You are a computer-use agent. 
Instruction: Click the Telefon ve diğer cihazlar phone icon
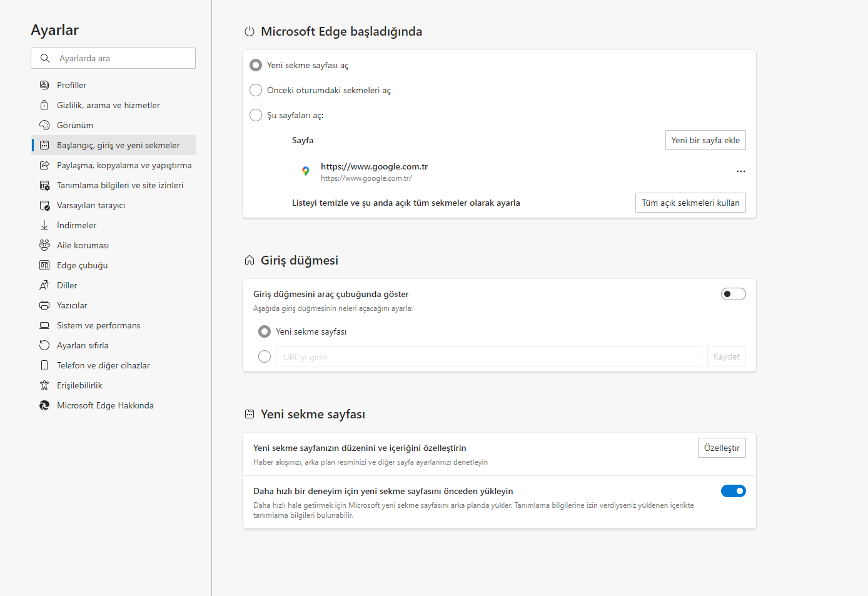click(44, 365)
